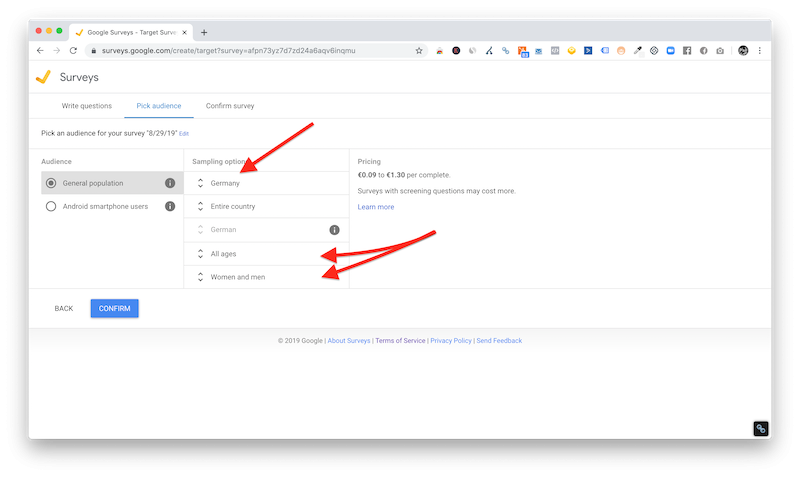Click the price range '€0.09 to €1.30' text
Viewport: 800px width, 477px height.
381,174
